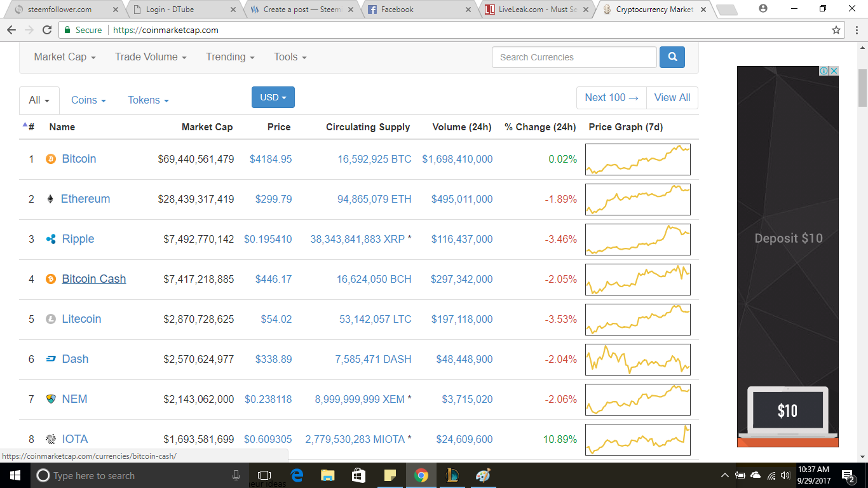This screenshot has height=488, width=868.
Task: Open the Paint taskbar icon
Action: point(484,475)
